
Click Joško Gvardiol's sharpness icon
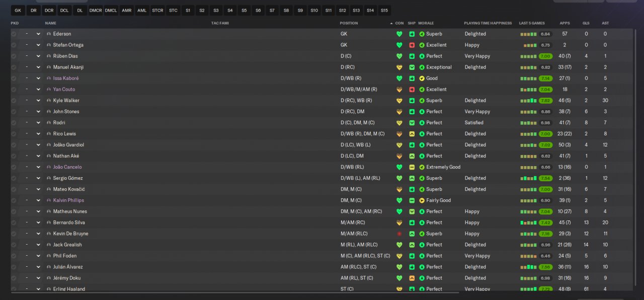pos(412,145)
